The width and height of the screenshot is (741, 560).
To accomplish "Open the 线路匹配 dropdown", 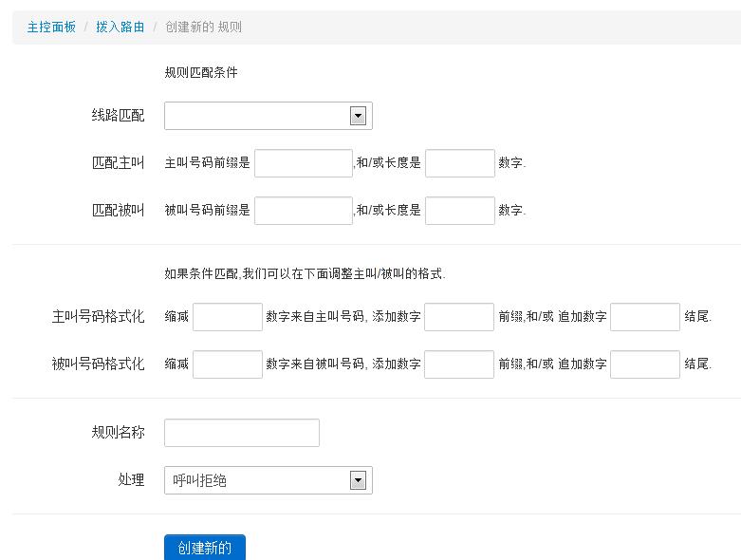I will click(269, 116).
